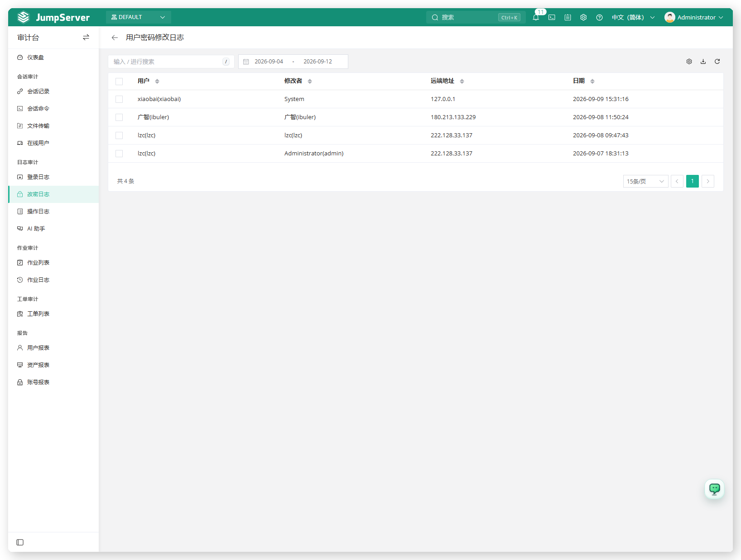Focus the global 搜索 box
This screenshot has height=560, width=741.
476,17
